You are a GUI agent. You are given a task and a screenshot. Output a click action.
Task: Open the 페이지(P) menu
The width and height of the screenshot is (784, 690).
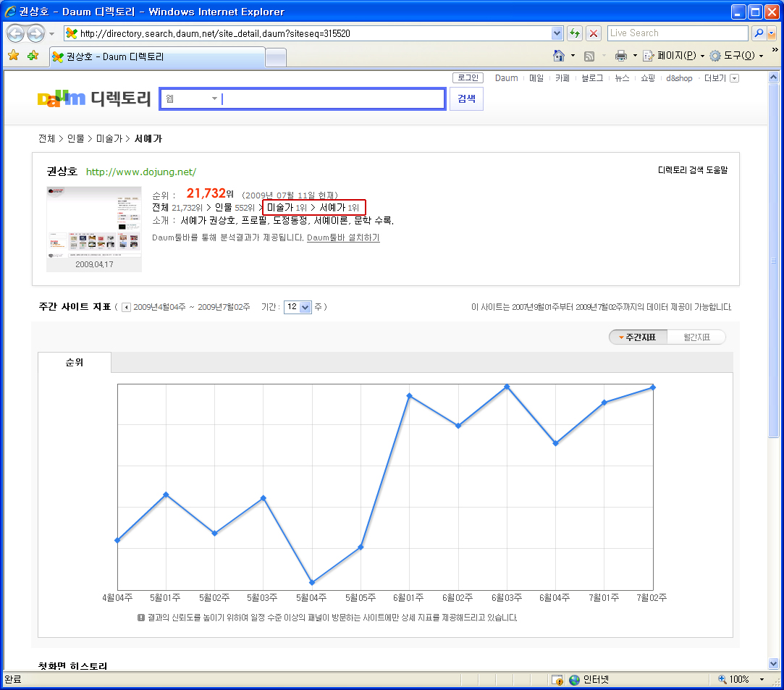[673, 56]
